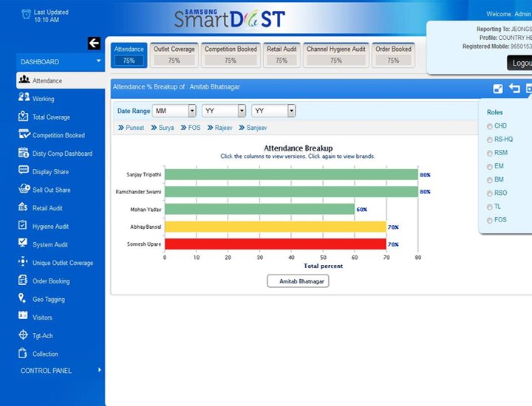532x406 pixels.
Task: Click the Unique Outlet Coverage icon
Action: coord(23,261)
